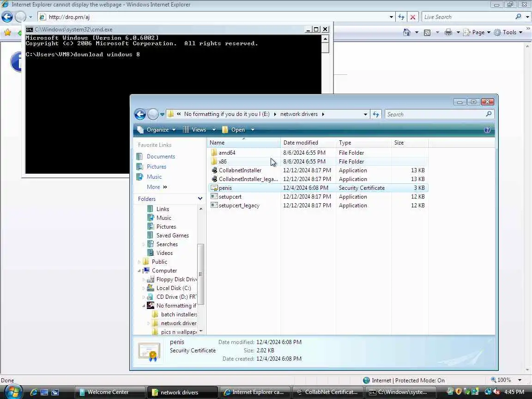Viewport: 532px width, 399px height.
Task: Expand Local Disk (C:) tree node
Action: click(144, 288)
